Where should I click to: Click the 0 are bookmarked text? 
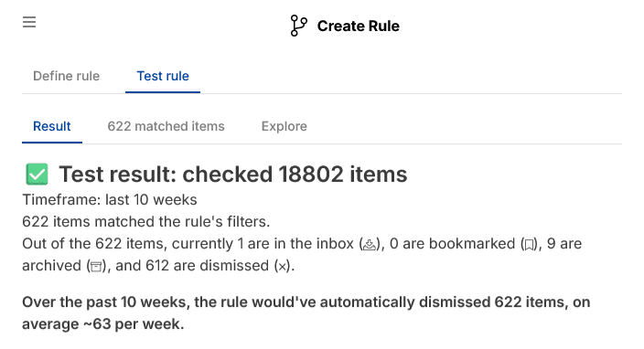pos(452,244)
